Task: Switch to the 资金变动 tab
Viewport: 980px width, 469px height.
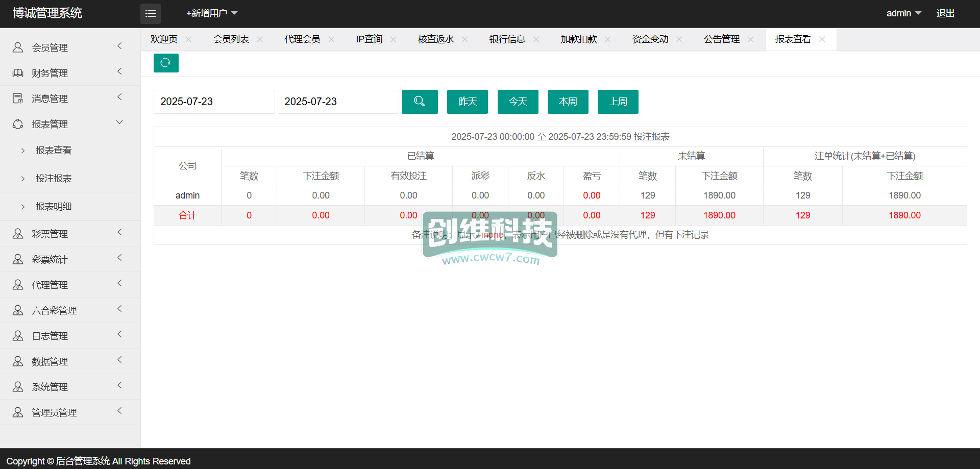Action: pos(650,39)
